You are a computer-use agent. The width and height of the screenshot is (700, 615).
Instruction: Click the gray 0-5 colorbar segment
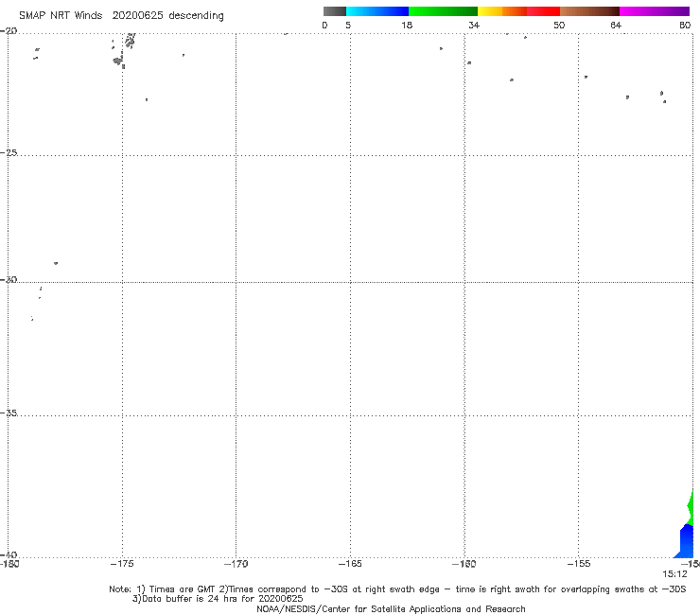[x=335, y=11]
